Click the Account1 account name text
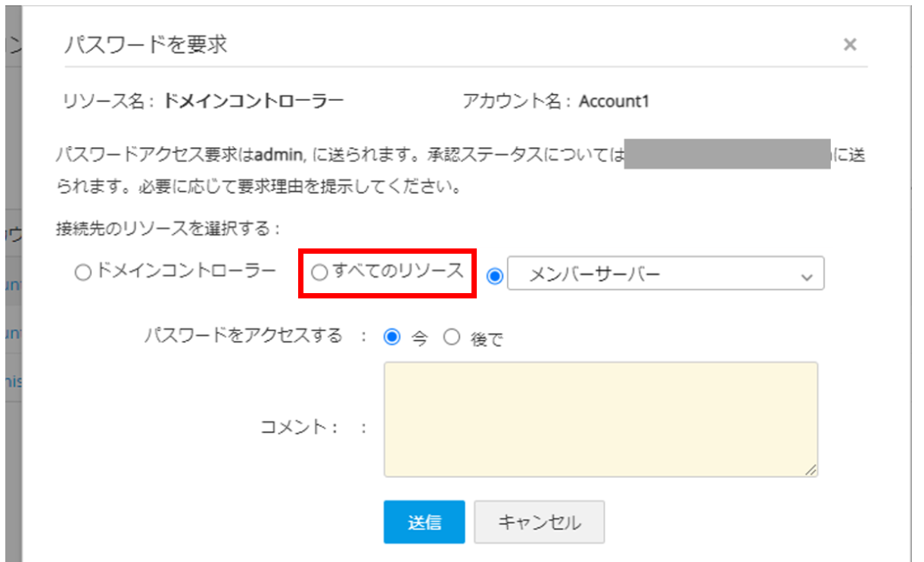Viewport: 924px width, 562px height. (614, 101)
